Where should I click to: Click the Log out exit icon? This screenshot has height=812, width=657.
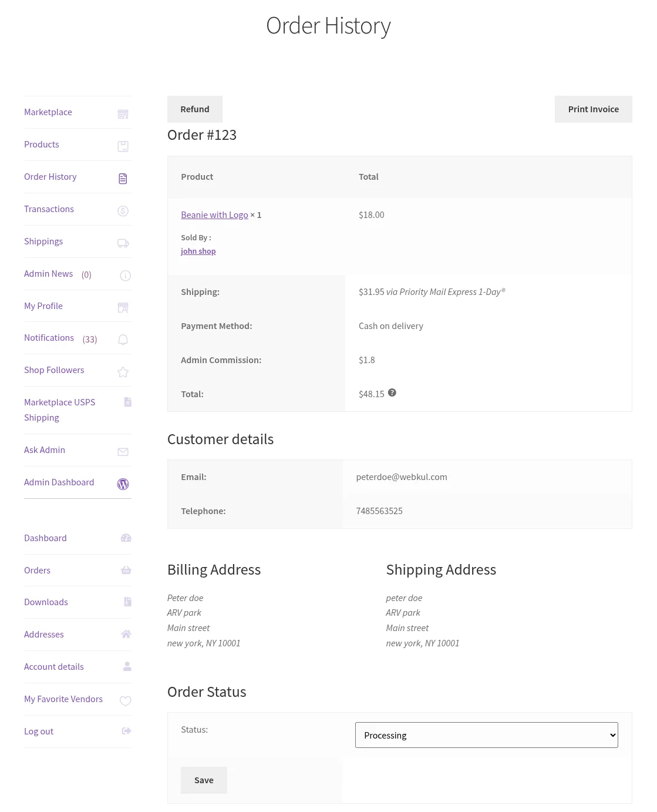pyautogui.click(x=126, y=731)
